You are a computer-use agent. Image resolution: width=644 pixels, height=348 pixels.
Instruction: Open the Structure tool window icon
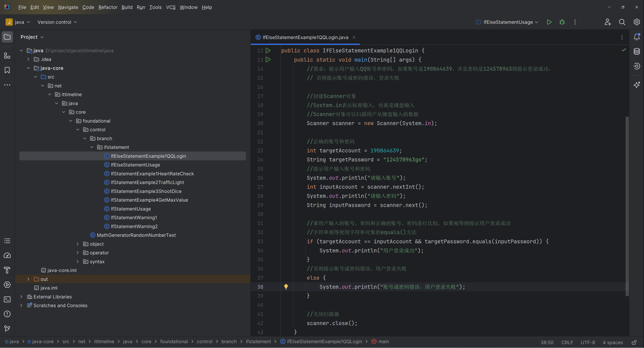click(x=7, y=56)
